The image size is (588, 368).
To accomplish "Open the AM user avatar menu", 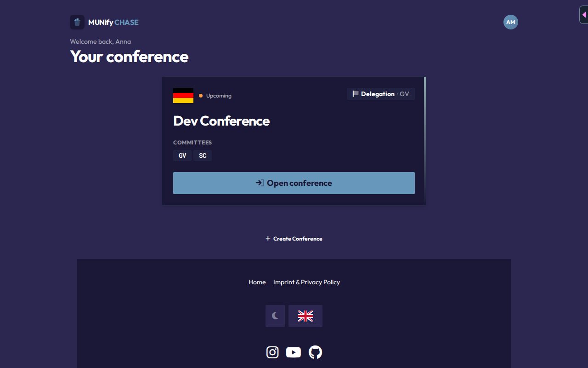I will (x=511, y=22).
